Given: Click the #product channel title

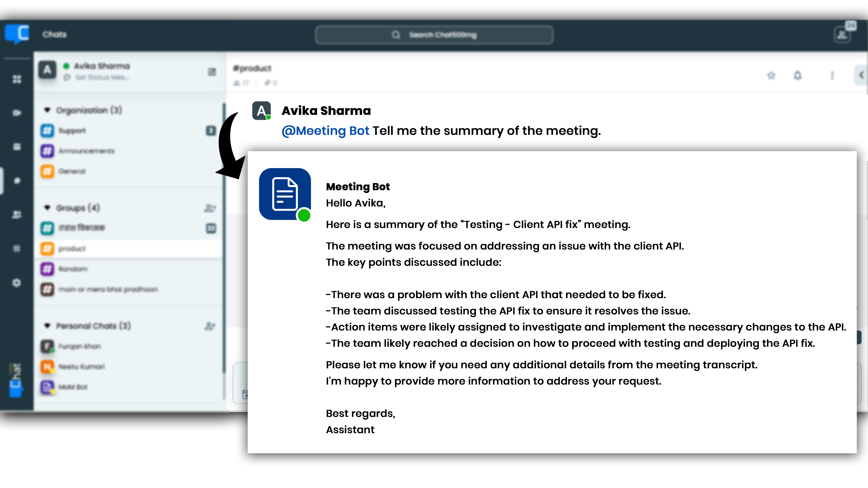Looking at the screenshot, I should [x=252, y=68].
